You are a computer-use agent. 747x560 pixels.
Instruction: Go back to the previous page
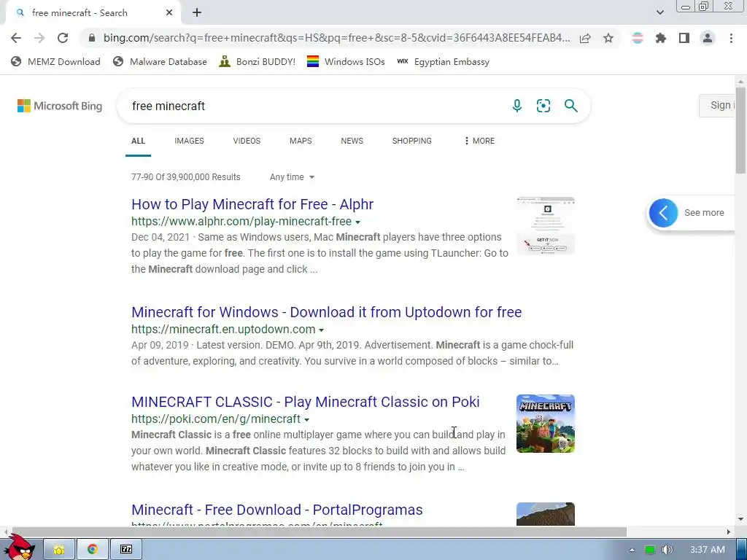(x=16, y=38)
